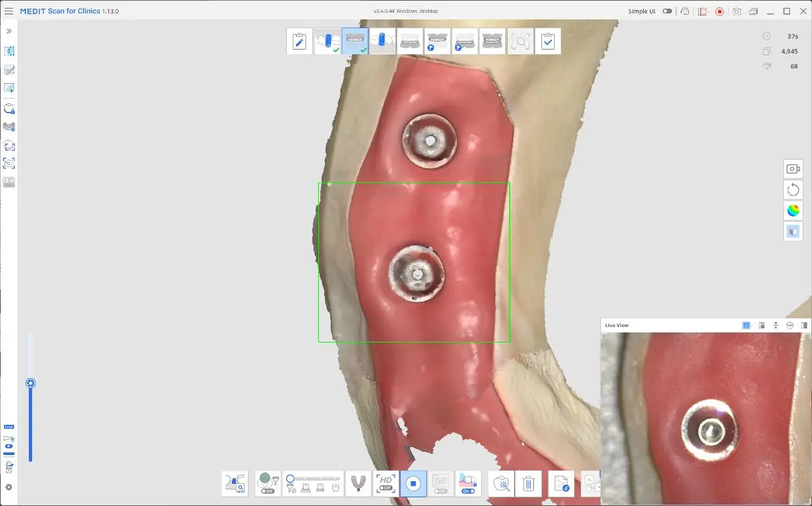The height and width of the screenshot is (506, 812).
Task: Open the arch-shaped jaw icon in bottom toolbar
Action: 359,483
